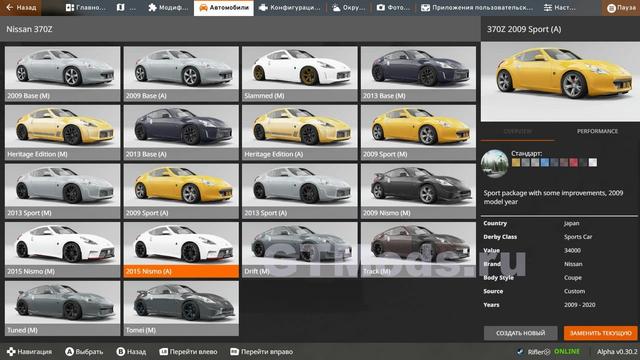Click the Years 2009 - 2020 entry
Screen dimensions: 640x360
pyautogui.click(x=560, y=304)
